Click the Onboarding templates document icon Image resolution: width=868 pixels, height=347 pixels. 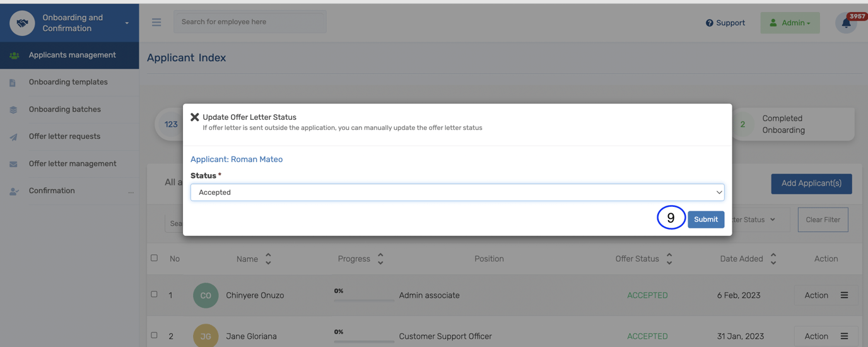click(x=13, y=83)
